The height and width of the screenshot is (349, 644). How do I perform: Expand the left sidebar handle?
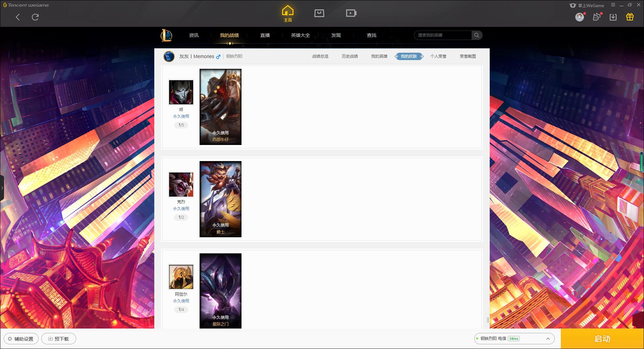click(x=2, y=188)
